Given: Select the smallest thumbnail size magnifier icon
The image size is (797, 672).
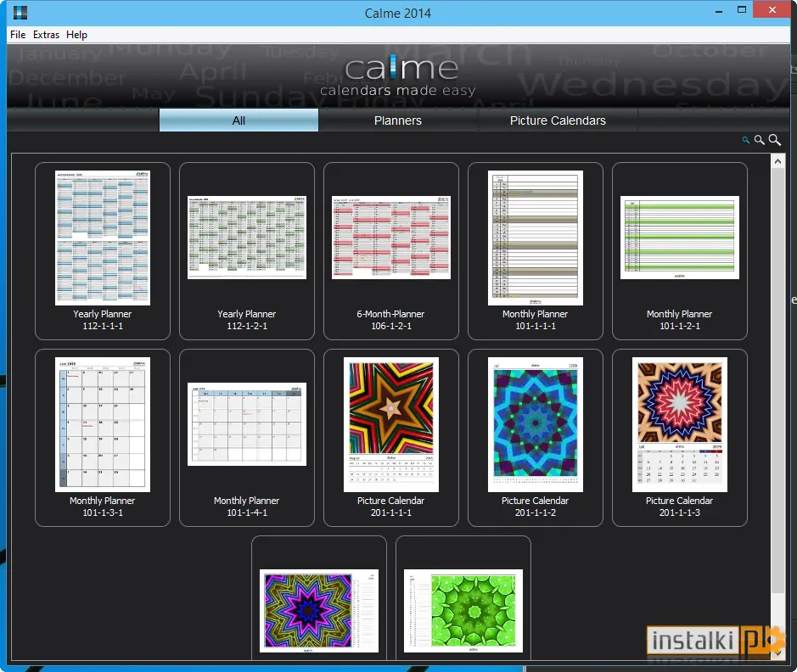Looking at the screenshot, I should point(746,140).
